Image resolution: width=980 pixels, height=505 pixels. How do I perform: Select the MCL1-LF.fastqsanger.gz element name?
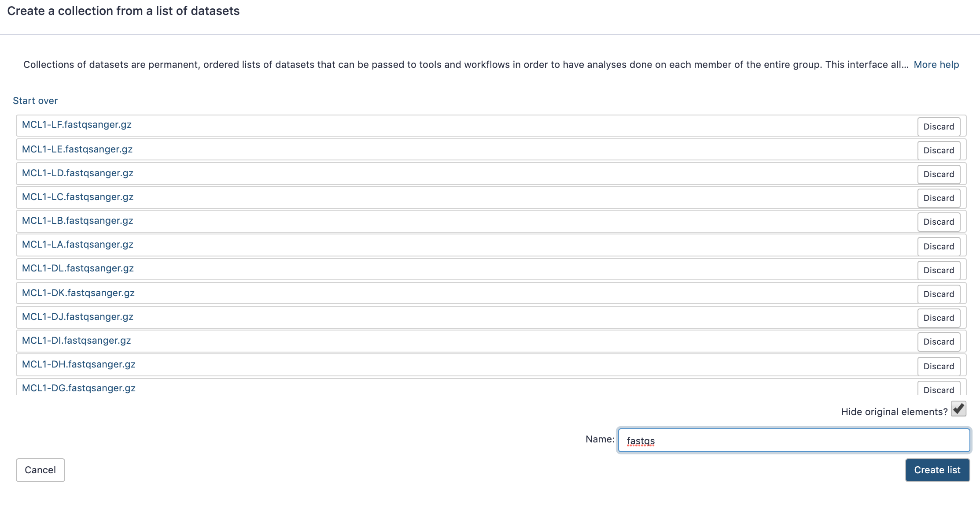(77, 125)
